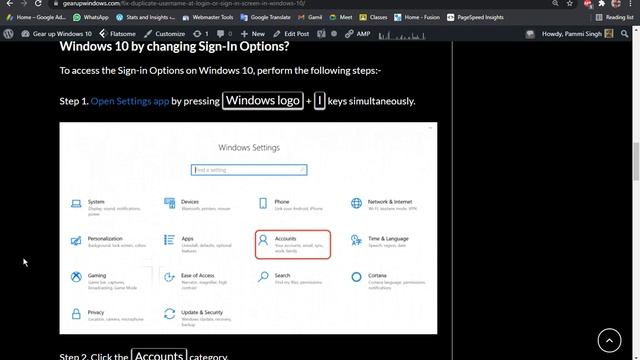The height and width of the screenshot is (360, 640).
Task: Open the Flatsome admin bar menu
Action: [x=118, y=34]
